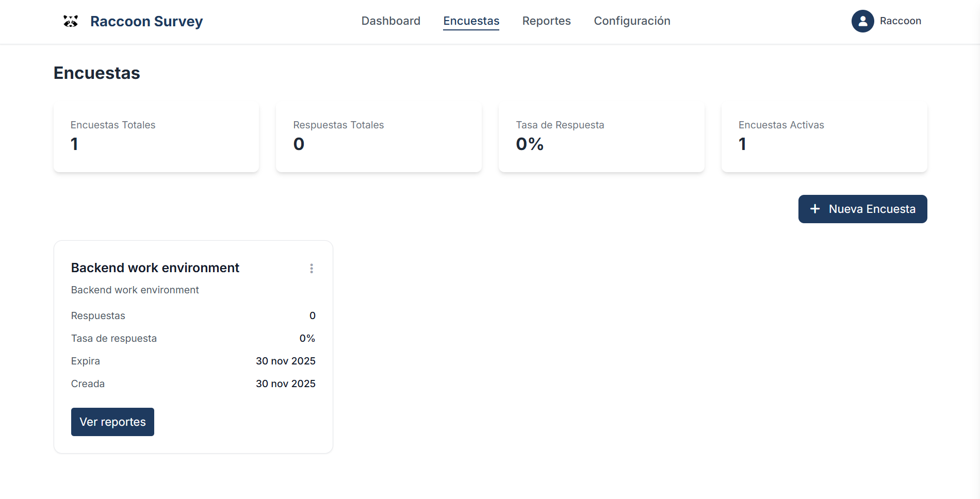The image size is (980, 499).
Task: Open the three-dot survey options menu
Action: (x=312, y=269)
